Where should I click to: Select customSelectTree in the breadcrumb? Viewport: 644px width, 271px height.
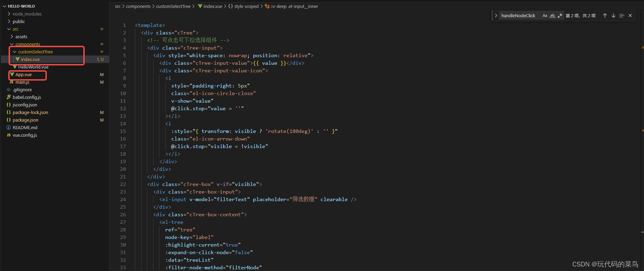click(173, 6)
